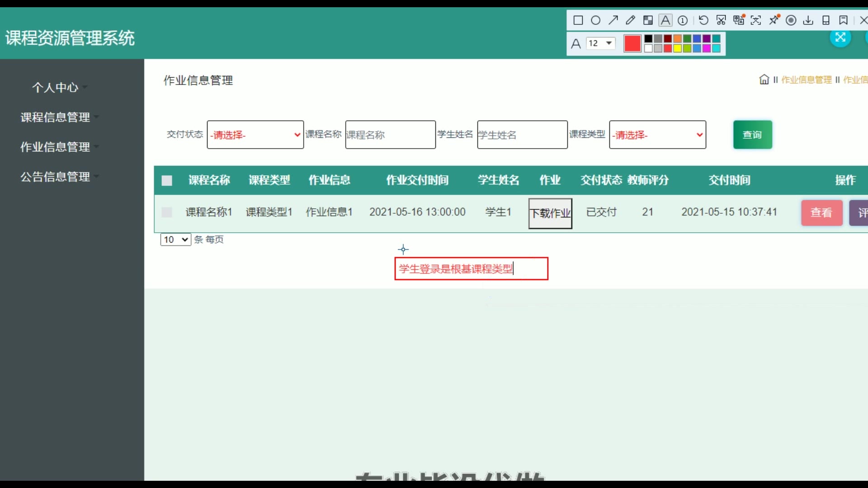The image size is (868, 488).
Task: Click the 查询 search button
Action: click(752, 135)
